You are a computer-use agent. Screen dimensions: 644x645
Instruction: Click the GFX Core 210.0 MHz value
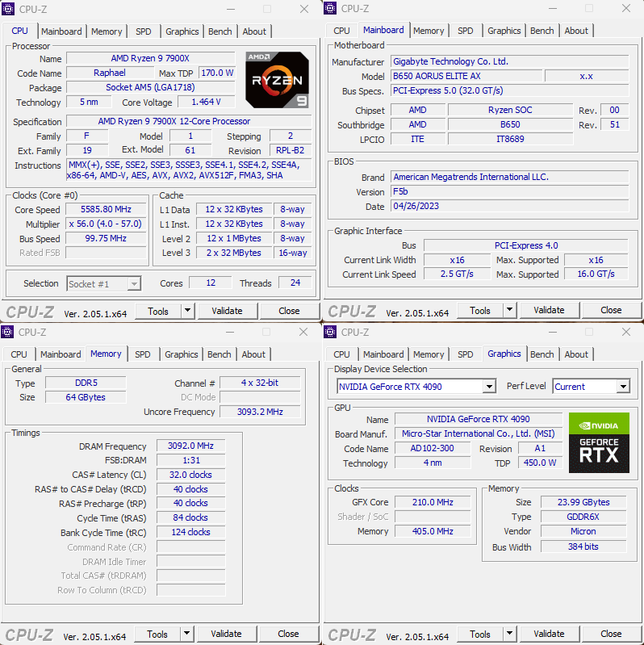point(433,502)
